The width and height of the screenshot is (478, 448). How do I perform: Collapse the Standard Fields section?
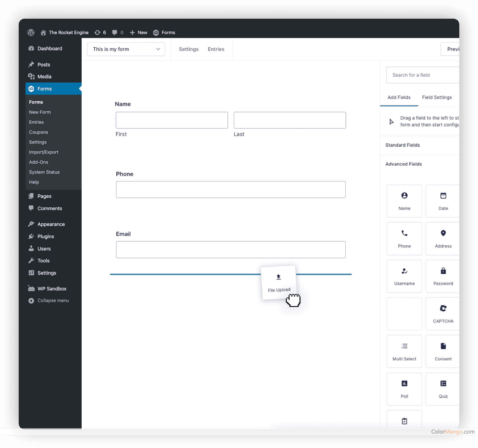(x=403, y=145)
